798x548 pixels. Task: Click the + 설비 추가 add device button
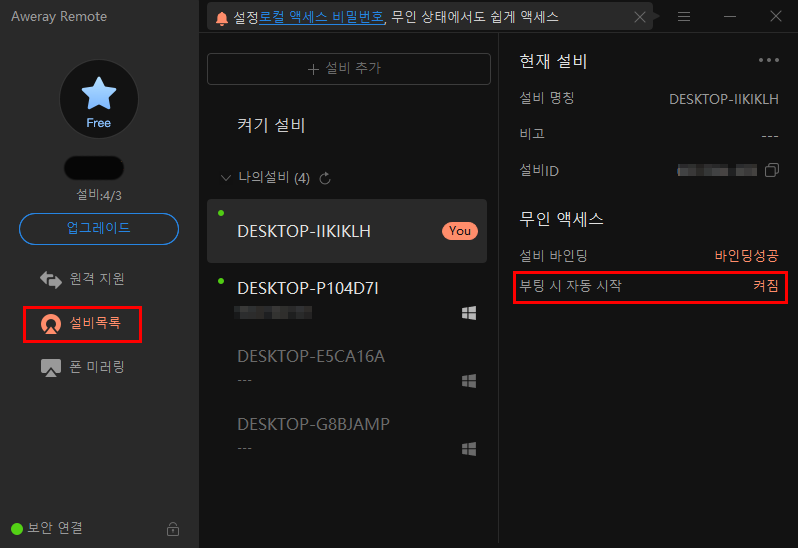pos(349,69)
